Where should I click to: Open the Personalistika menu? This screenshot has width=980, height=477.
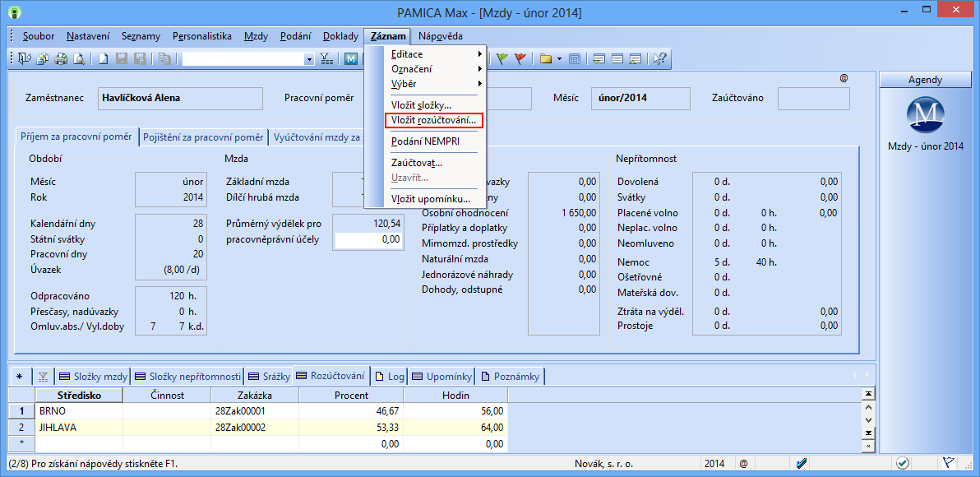point(202,35)
